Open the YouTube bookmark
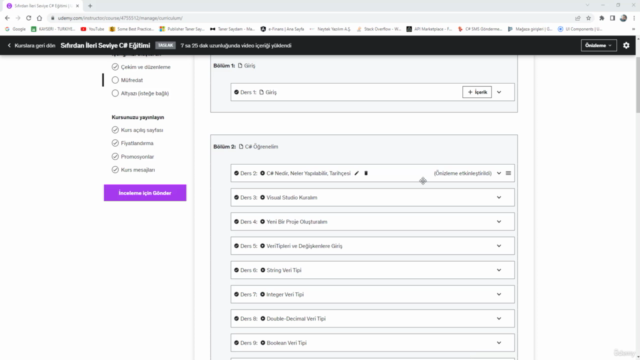This screenshot has width=640, height=360. click(92, 29)
